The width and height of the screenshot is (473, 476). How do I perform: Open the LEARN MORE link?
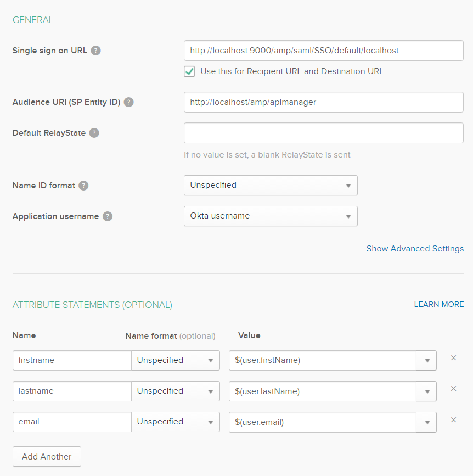(x=438, y=304)
